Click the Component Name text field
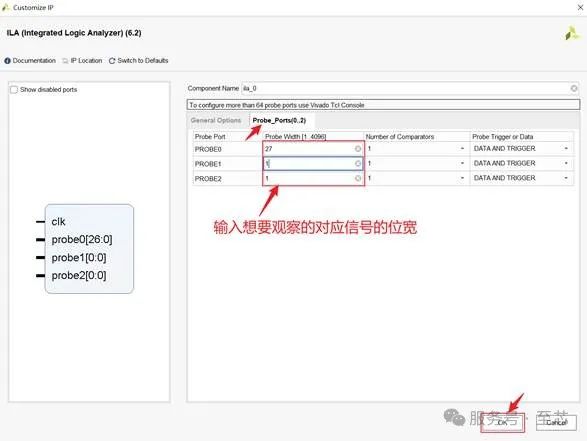This screenshot has width=587, height=441. coord(410,88)
